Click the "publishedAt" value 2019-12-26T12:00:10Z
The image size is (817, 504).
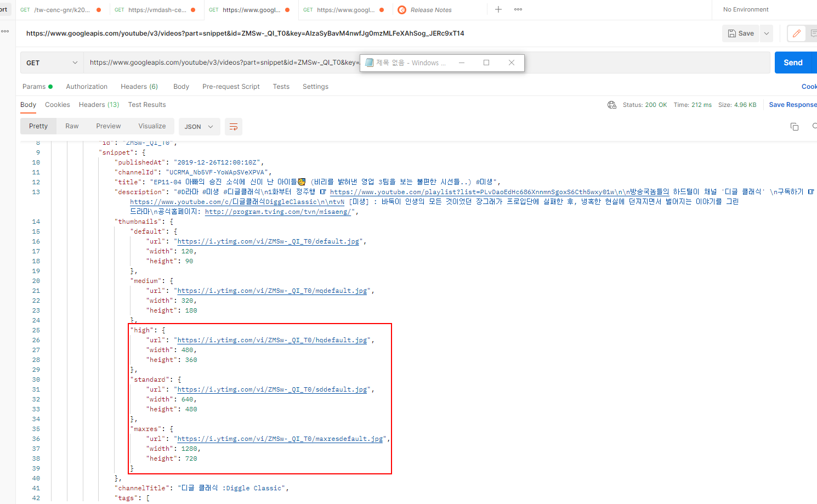[x=217, y=162]
